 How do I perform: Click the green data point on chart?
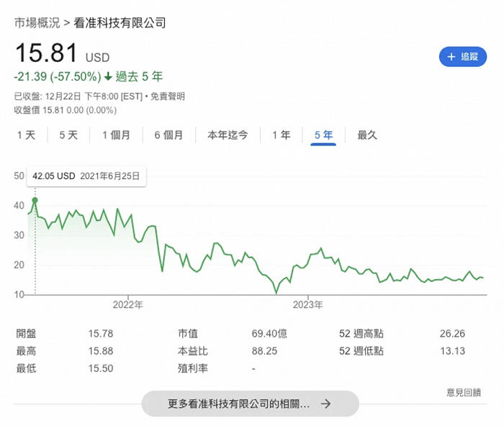coord(35,200)
